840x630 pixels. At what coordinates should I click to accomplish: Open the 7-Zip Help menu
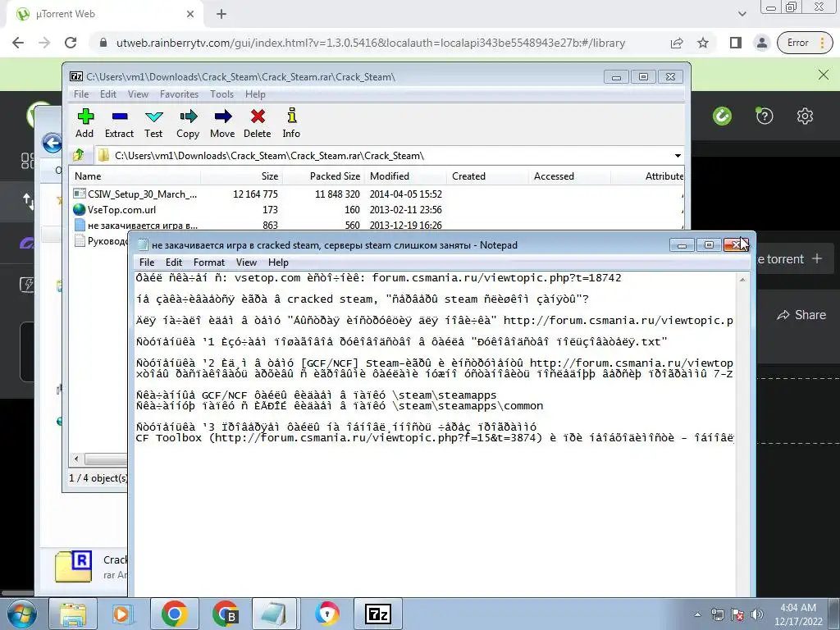point(256,94)
